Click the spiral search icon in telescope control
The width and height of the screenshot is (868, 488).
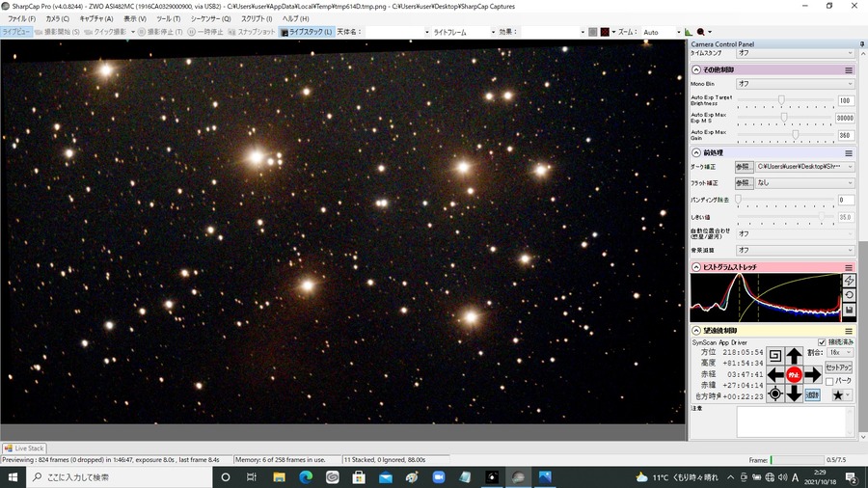(x=775, y=356)
